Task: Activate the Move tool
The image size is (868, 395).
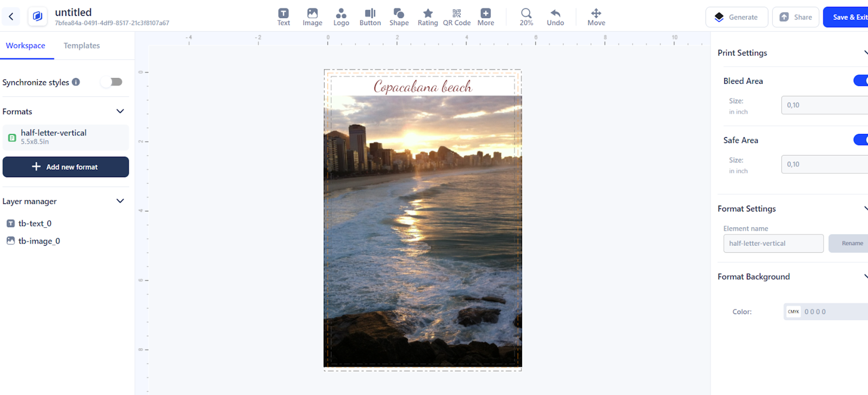Action: pos(596,17)
